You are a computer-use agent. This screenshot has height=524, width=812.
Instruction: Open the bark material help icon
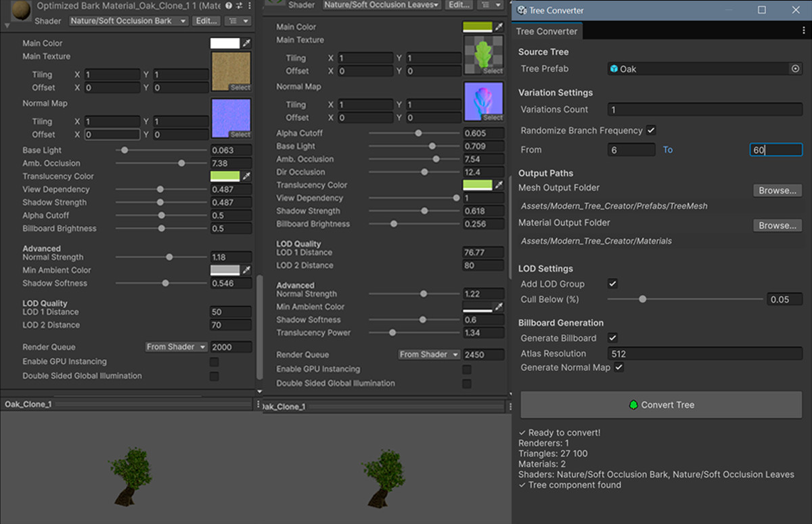click(x=227, y=5)
